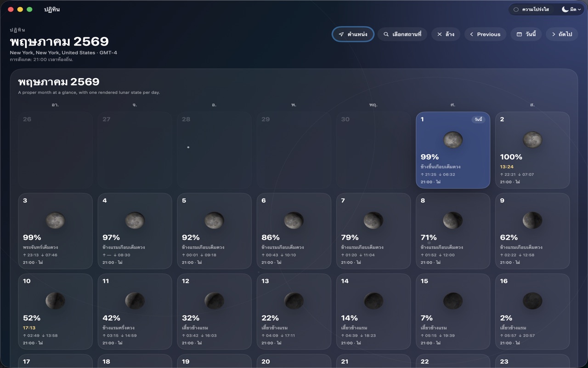Viewport: 588px width, 368px height.
Task: Click the moon image on day 16
Action: click(532, 301)
